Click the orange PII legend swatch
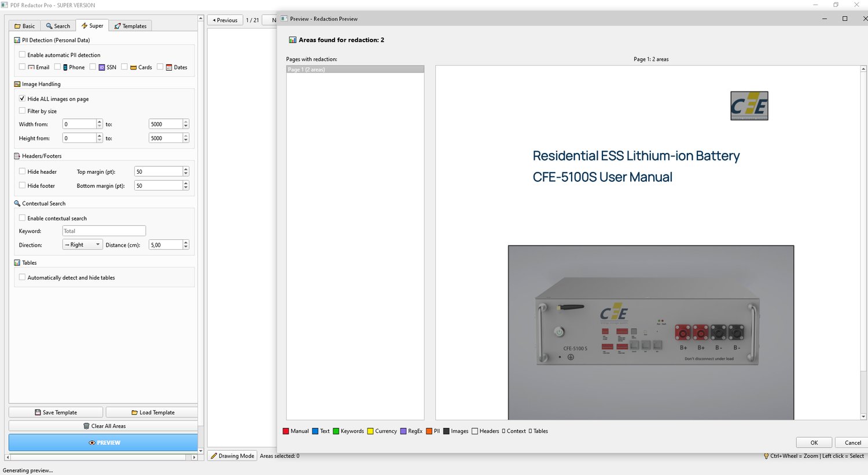868x475 pixels. [x=429, y=431]
